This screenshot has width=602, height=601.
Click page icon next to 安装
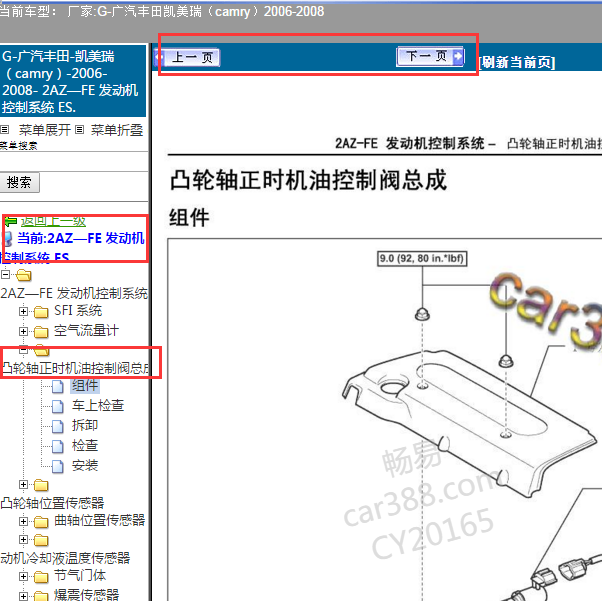(x=58, y=467)
